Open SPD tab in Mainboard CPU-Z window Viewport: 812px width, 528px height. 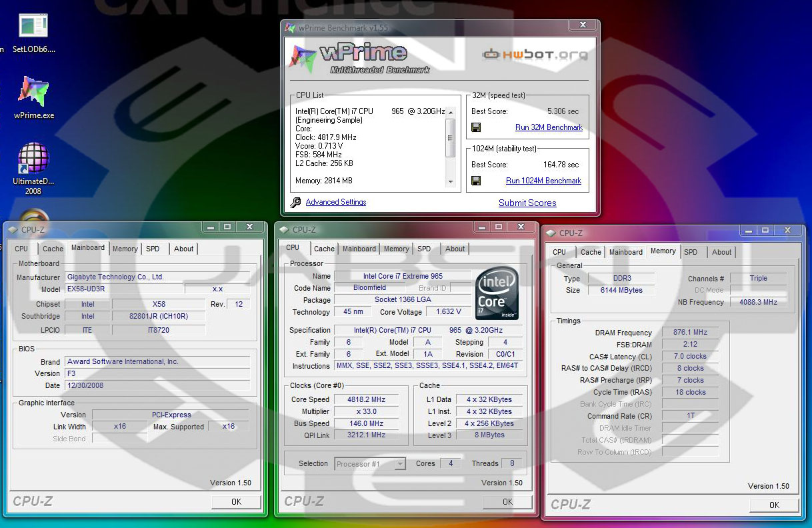tap(153, 249)
